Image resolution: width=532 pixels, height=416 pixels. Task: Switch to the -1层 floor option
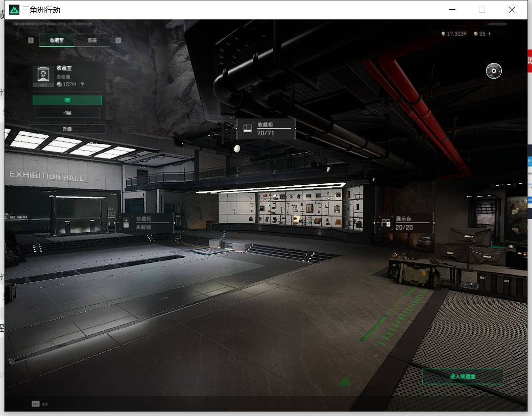pyautogui.click(x=67, y=113)
